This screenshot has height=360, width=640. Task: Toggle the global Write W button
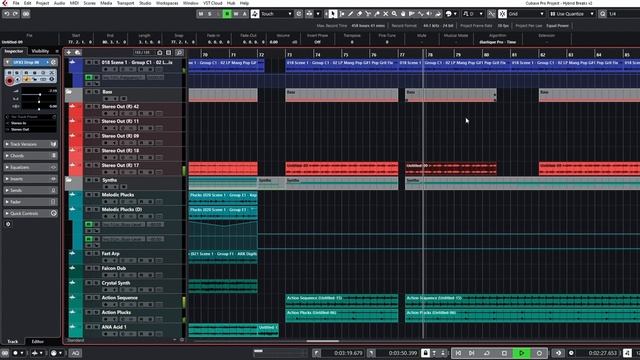pos(236,14)
